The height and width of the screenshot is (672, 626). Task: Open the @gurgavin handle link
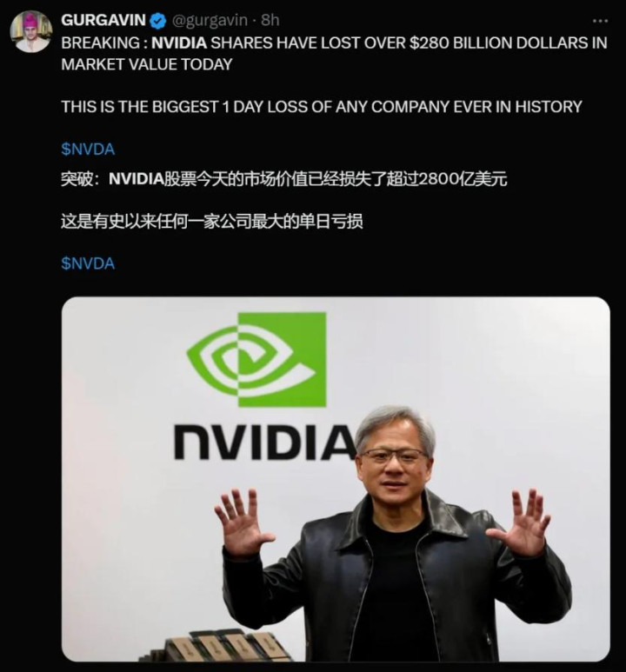pos(210,20)
